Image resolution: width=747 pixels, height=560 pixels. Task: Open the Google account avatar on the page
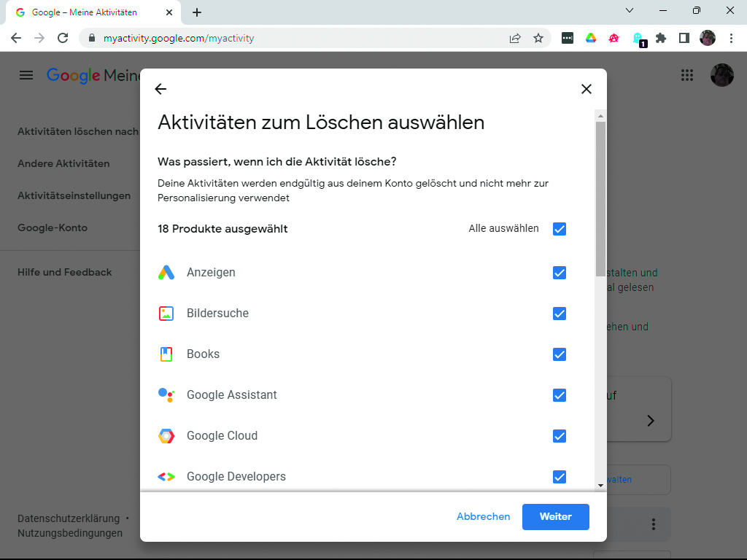click(721, 75)
